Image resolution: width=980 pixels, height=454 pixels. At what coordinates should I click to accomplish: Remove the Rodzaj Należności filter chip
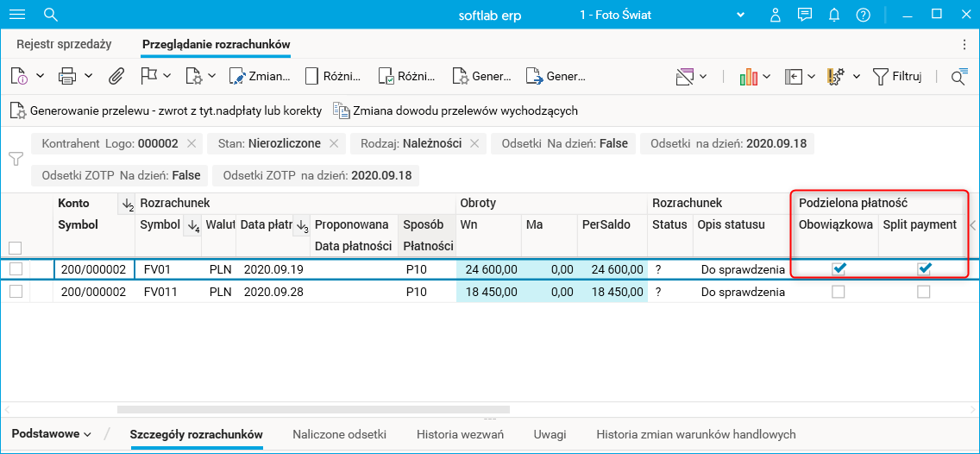pos(474,144)
